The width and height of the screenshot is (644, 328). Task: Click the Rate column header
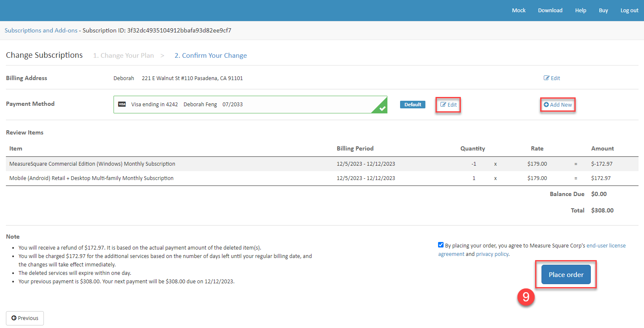click(x=537, y=148)
